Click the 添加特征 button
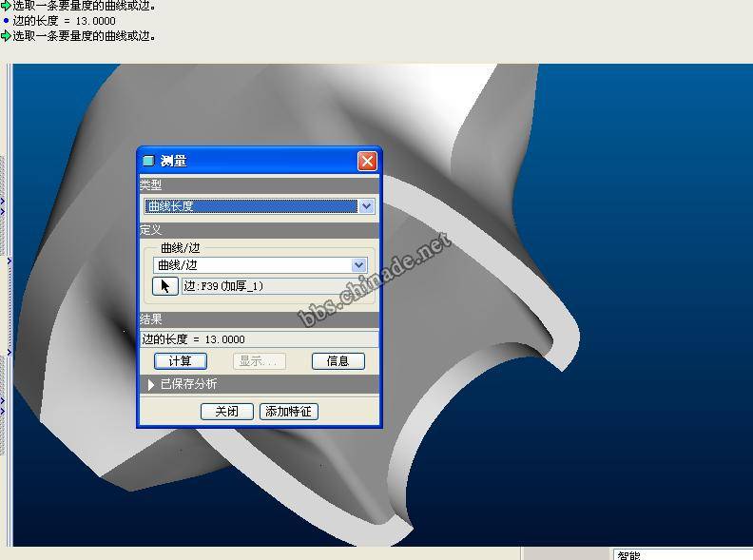The width and height of the screenshot is (753, 560). click(288, 412)
